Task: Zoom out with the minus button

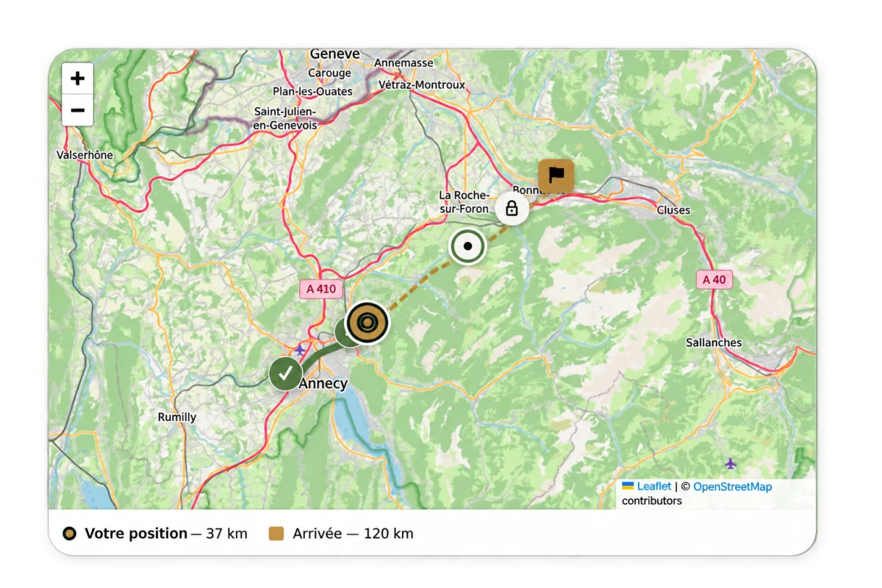Action: [x=77, y=110]
